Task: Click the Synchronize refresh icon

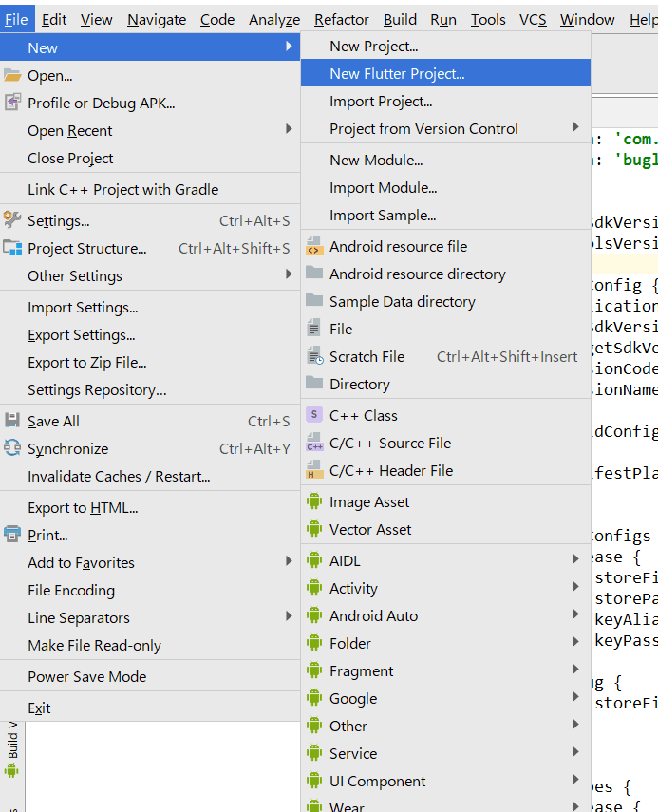Action: point(12,448)
